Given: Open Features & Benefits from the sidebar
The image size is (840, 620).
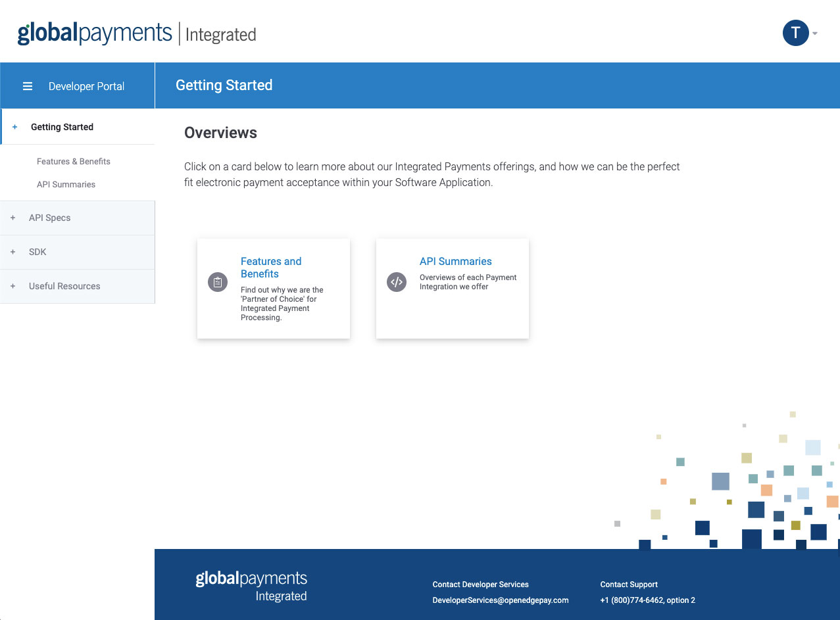Looking at the screenshot, I should pyautogui.click(x=74, y=161).
